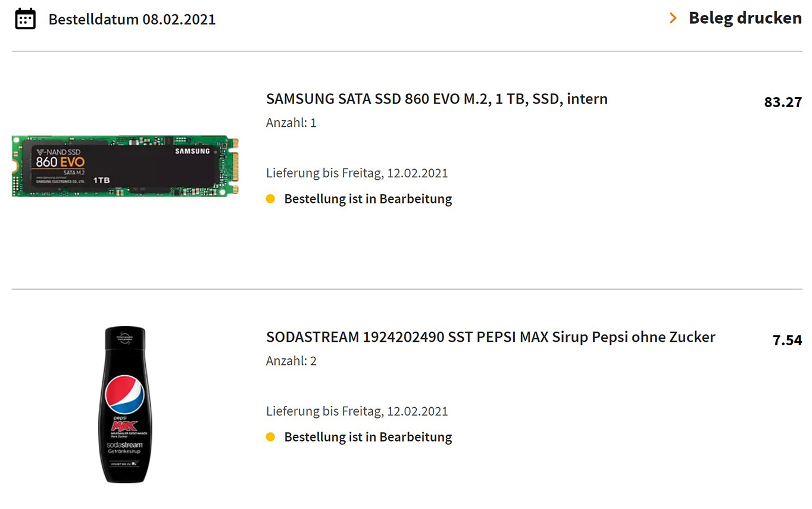812x509 pixels.
Task: Click Anzahl: 1 under the Samsung SSD
Action: click(291, 123)
